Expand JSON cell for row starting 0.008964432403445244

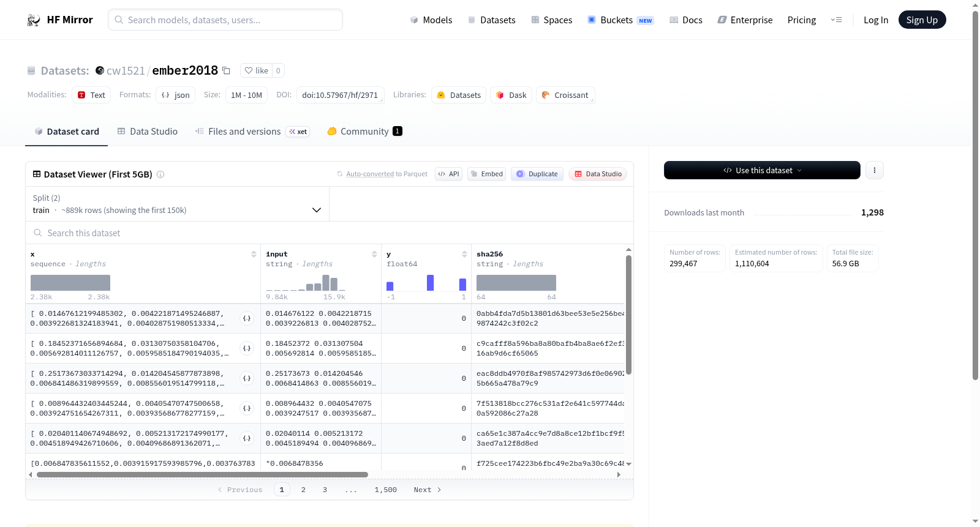point(247,408)
